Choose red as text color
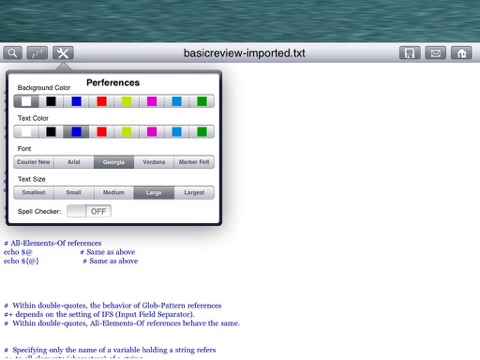This screenshot has height=360, width=480. point(102,132)
